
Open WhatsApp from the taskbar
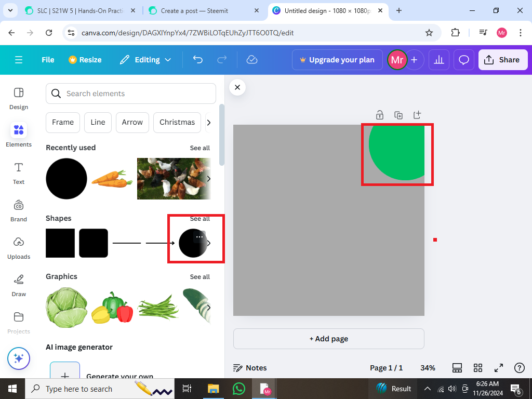pos(239,389)
